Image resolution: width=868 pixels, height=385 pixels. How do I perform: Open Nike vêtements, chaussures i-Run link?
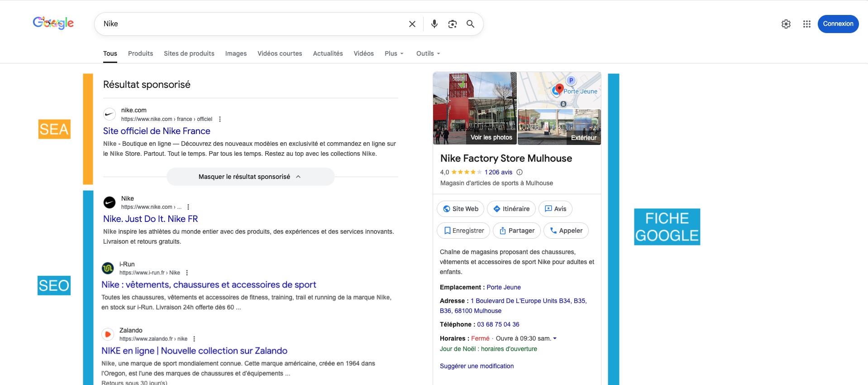coord(209,284)
